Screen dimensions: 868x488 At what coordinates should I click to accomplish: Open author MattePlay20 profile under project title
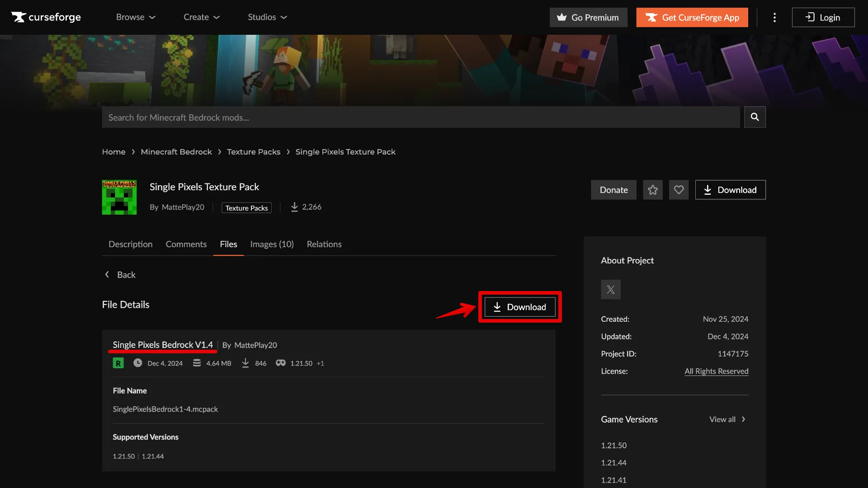183,207
